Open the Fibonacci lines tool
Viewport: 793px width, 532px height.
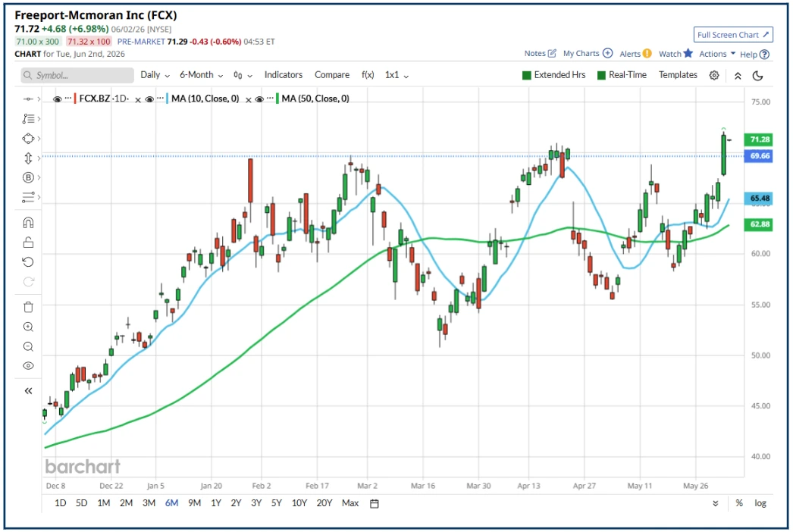pos(28,197)
